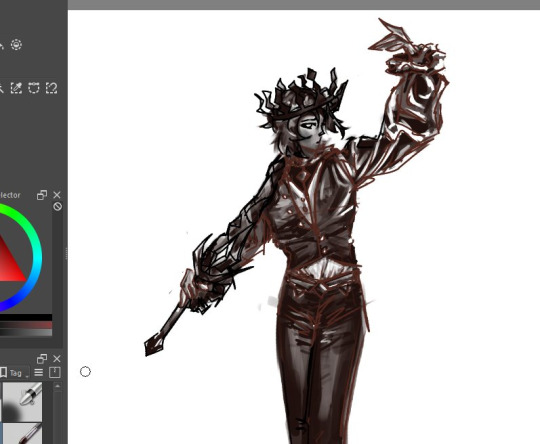
Task: Open brush preset display settings menu
Action: (39, 372)
